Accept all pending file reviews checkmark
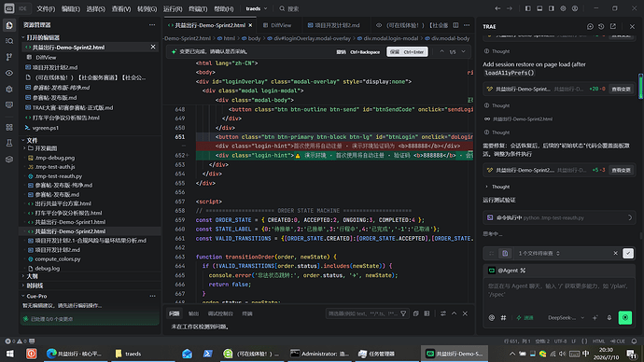The height and width of the screenshot is (362, 644). [x=628, y=253]
